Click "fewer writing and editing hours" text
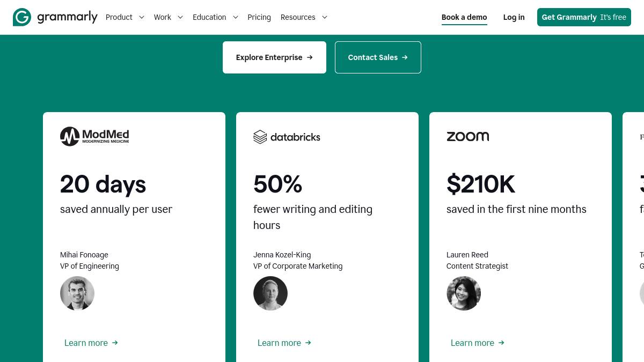 point(313,217)
